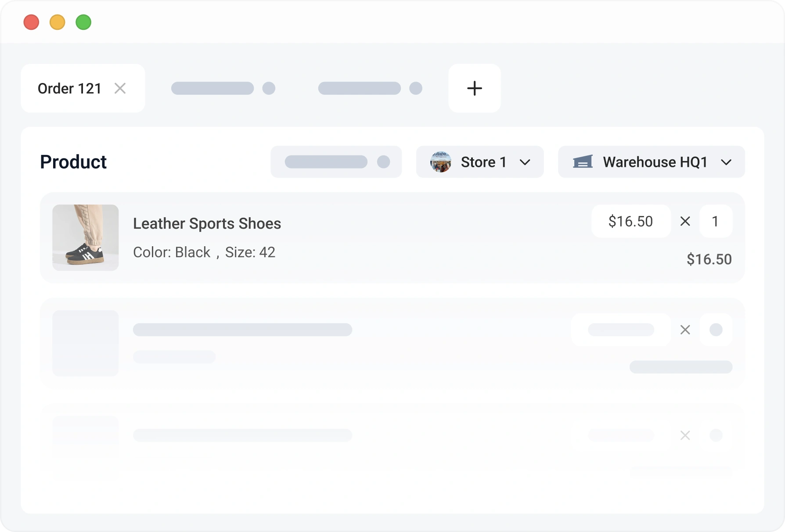The image size is (785, 532).
Task: Click multiply icon in second product row
Action: pos(685,330)
